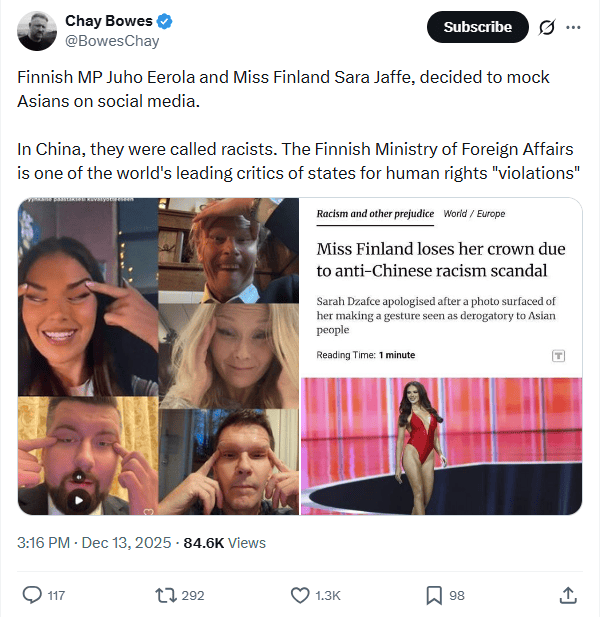Click the text-size icon in article image

[x=558, y=356]
